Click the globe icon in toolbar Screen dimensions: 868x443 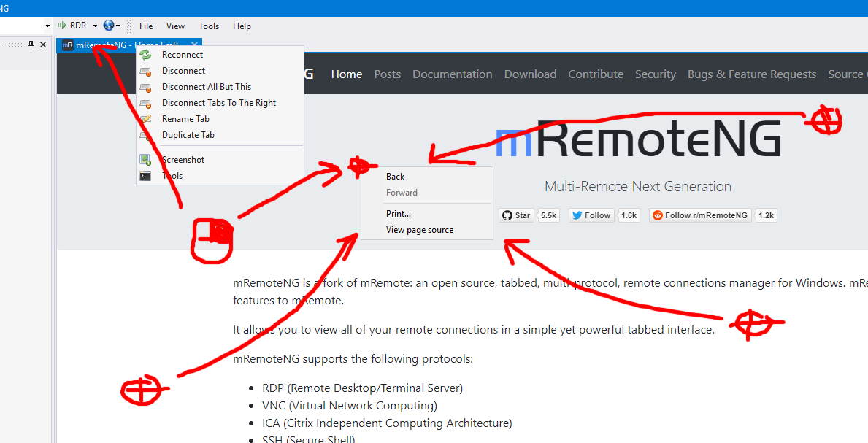coord(109,26)
